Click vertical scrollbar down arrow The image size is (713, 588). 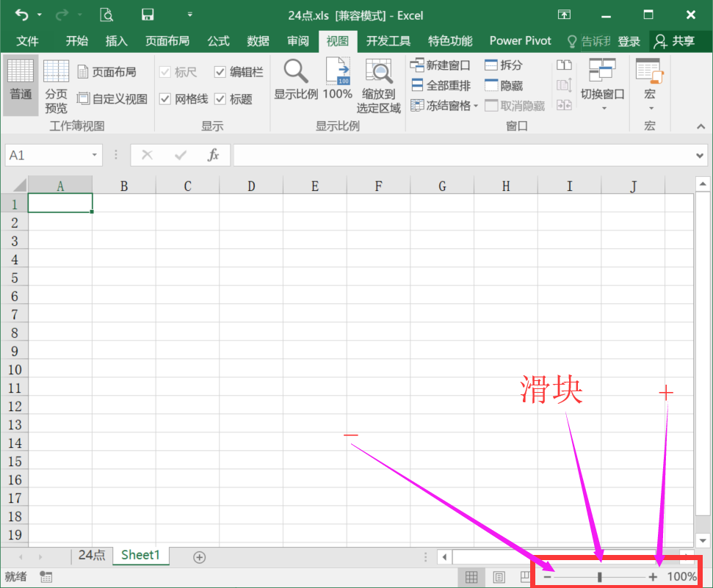coord(703,541)
